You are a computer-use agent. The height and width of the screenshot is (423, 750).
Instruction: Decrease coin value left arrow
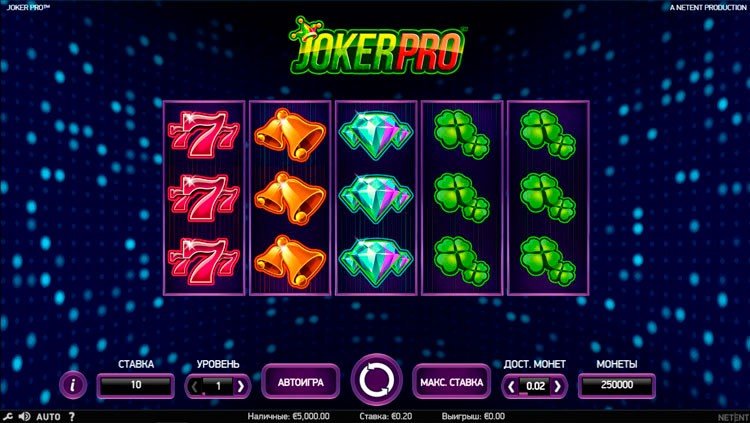pos(511,386)
